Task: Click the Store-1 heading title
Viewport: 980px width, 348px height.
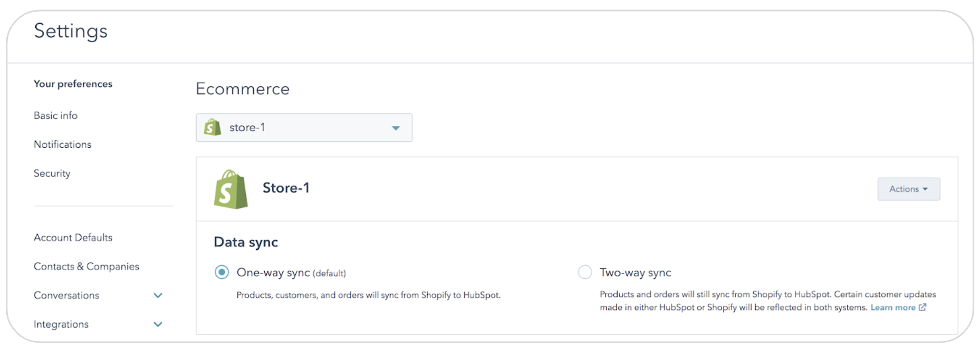Action: coord(286,188)
